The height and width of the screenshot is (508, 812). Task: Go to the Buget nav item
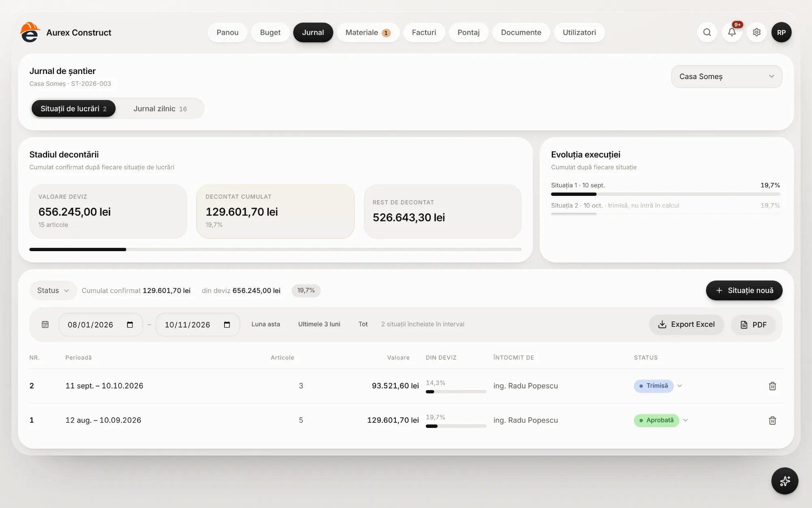270,32
